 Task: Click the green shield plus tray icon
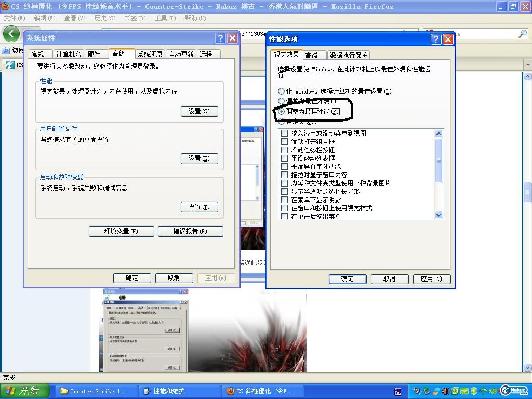474,392
